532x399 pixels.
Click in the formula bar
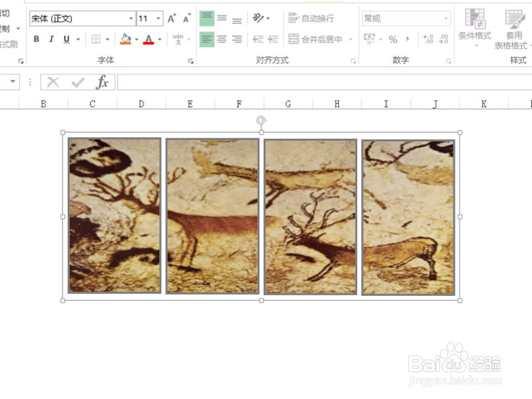[x=325, y=82]
